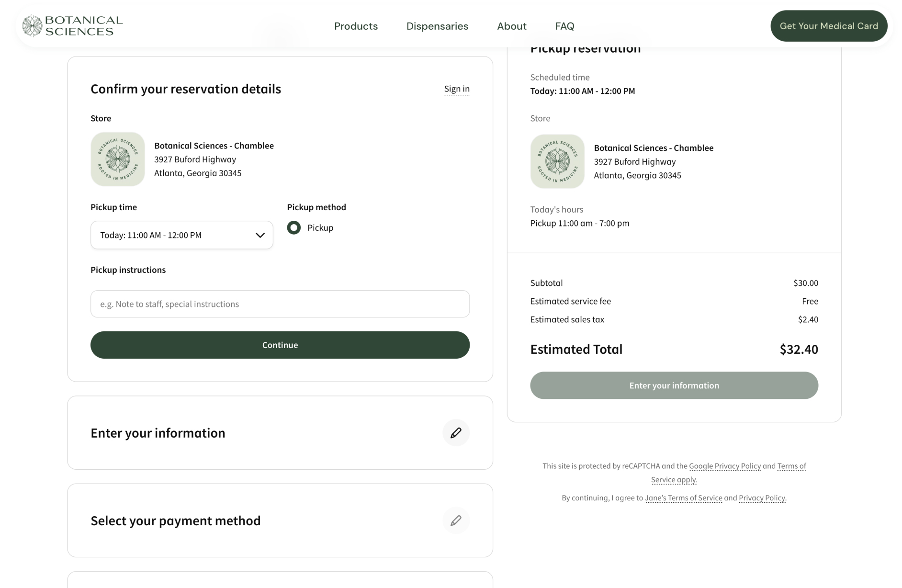Screen dimensions: 902x588
Task: Select the Pickup radio button
Action: 294,228
